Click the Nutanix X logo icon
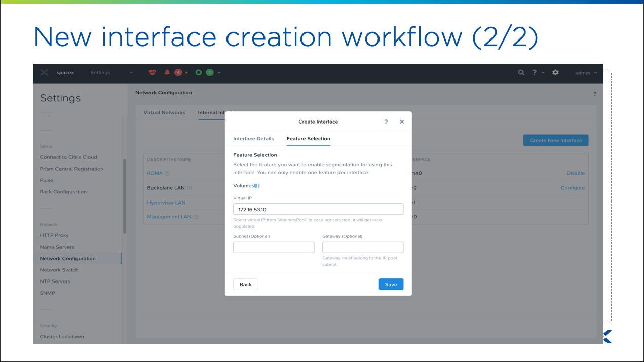The height and width of the screenshot is (362, 644). tap(44, 73)
